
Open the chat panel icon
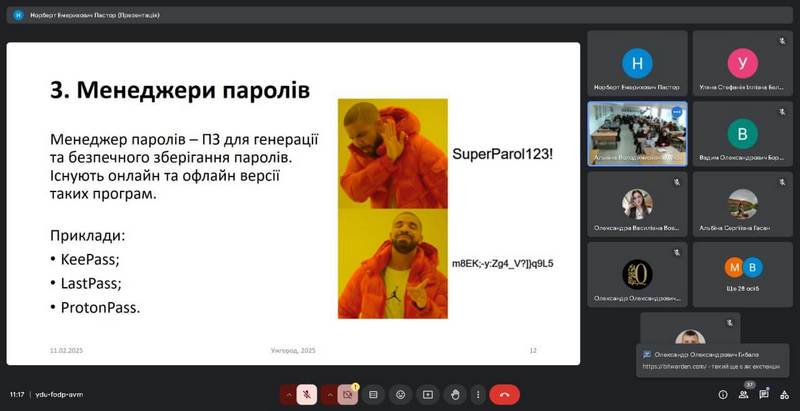click(764, 395)
